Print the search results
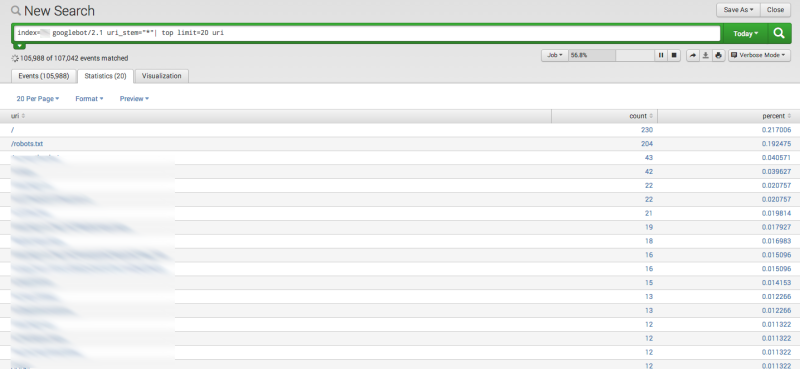The image size is (800, 369). pos(718,55)
